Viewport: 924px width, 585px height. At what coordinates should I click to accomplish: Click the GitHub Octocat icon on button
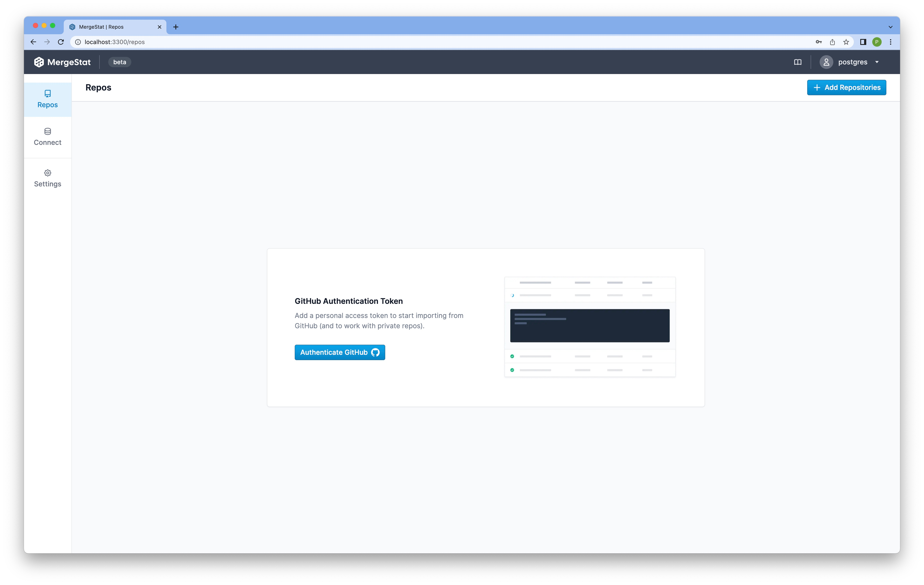[376, 352]
